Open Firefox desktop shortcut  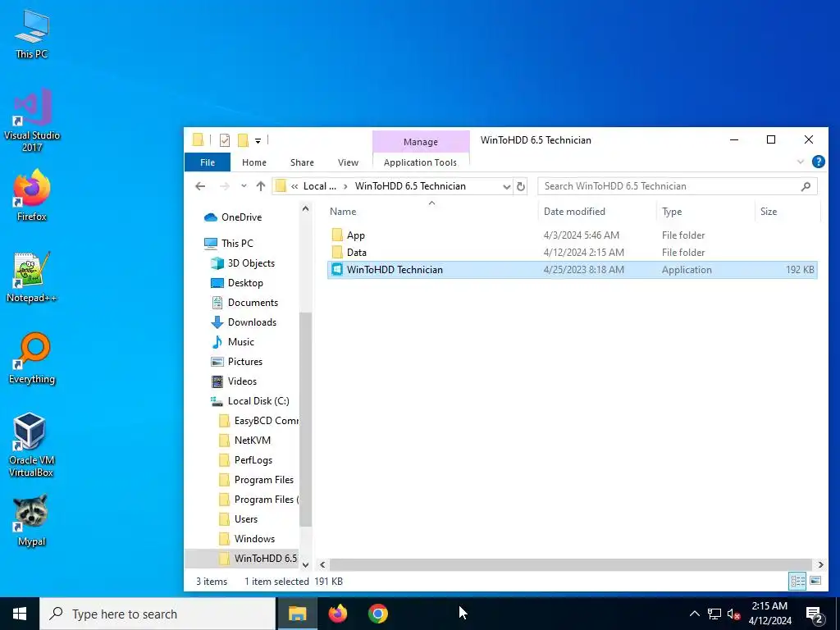click(32, 195)
